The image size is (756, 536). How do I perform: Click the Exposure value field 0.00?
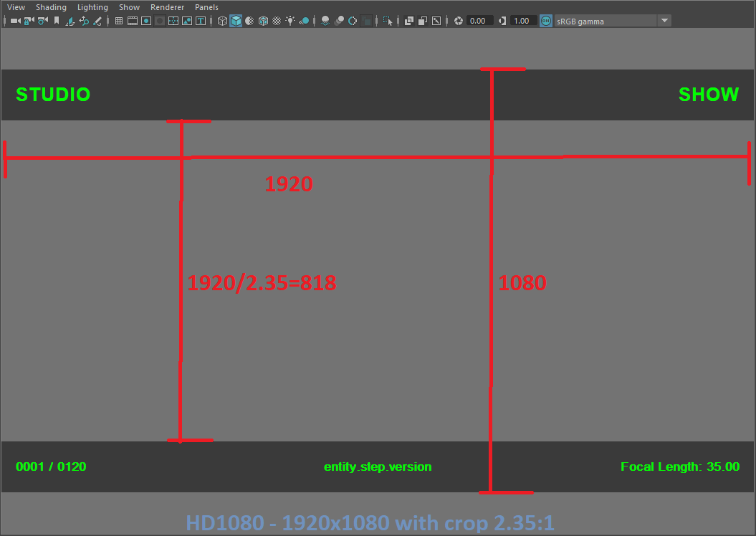coord(479,21)
